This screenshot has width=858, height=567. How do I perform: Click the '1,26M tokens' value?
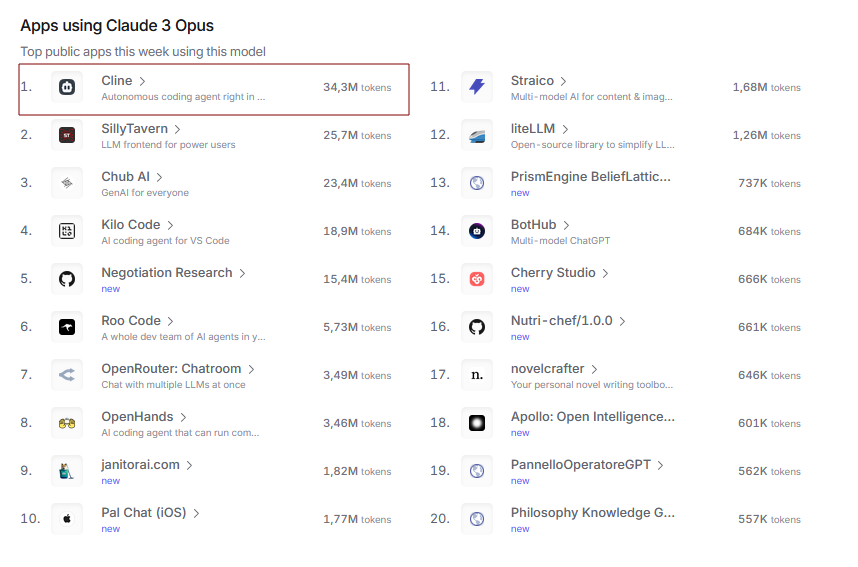(x=767, y=135)
